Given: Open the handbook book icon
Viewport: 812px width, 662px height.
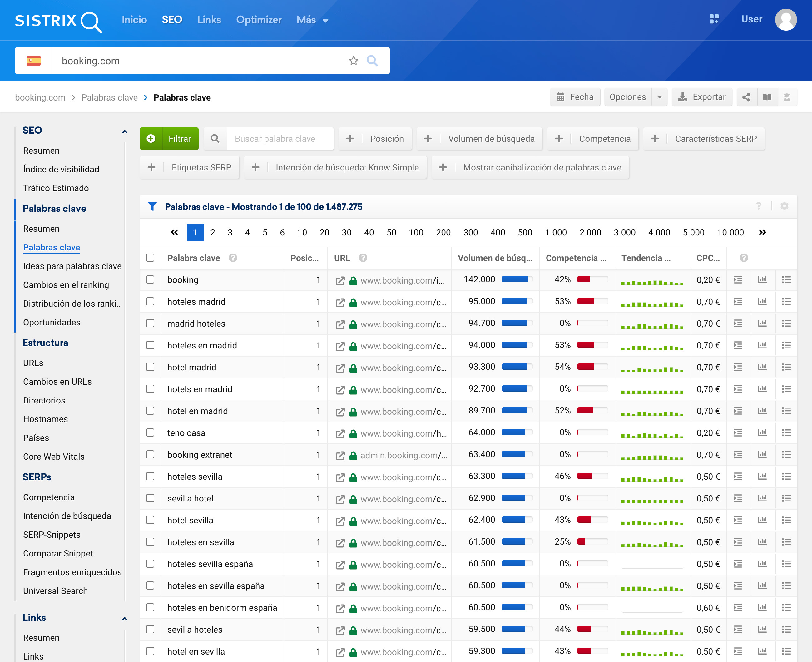Looking at the screenshot, I should 767,97.
